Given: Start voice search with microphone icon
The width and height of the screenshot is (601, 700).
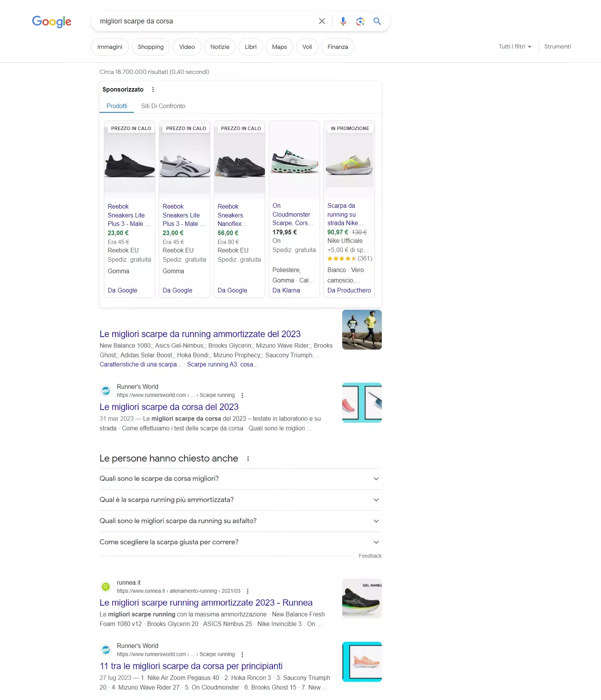Looking at the screenshot, I should point(343,21).
